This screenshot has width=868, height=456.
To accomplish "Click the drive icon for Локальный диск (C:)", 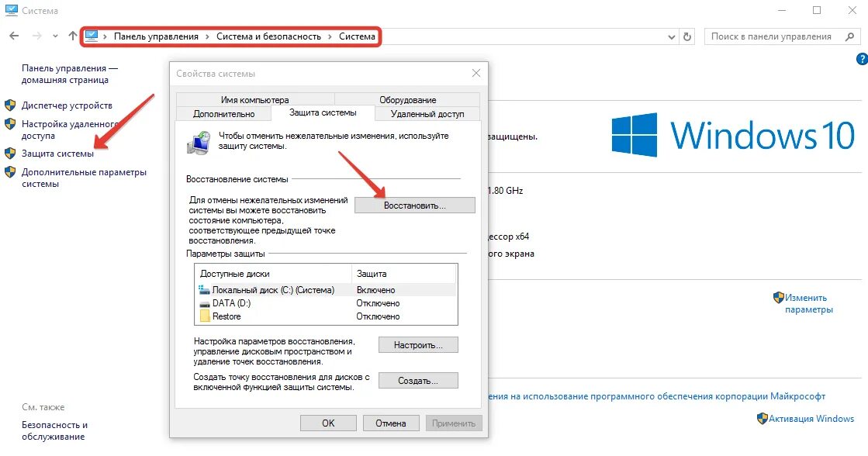I will click(x=204, y=289).
